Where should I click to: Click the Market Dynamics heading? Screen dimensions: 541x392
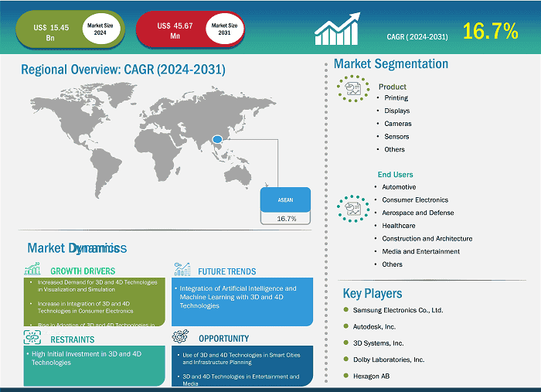pyautogui.click(x=77, y=248)
